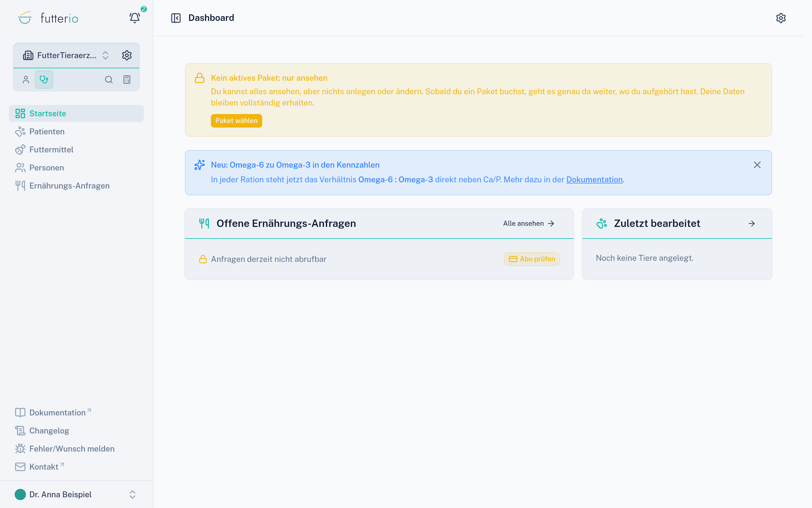This screenshot has width=812, height=508.
Task: Click the paw icon beside Zuletzt bearbeitet
Action: [602, 224]
